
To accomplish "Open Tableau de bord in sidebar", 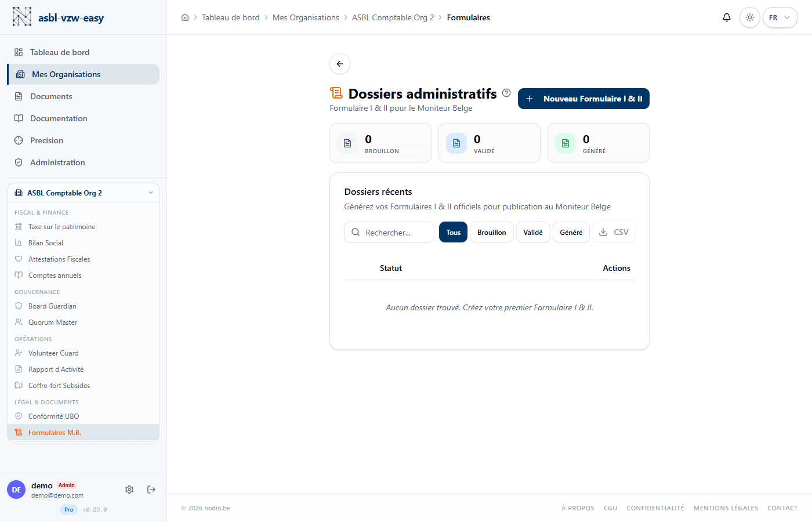I will click(84, 52).
